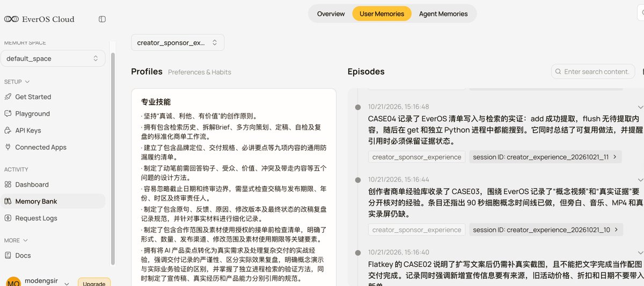Open Connected Apps page

click(x=53, y=147)
